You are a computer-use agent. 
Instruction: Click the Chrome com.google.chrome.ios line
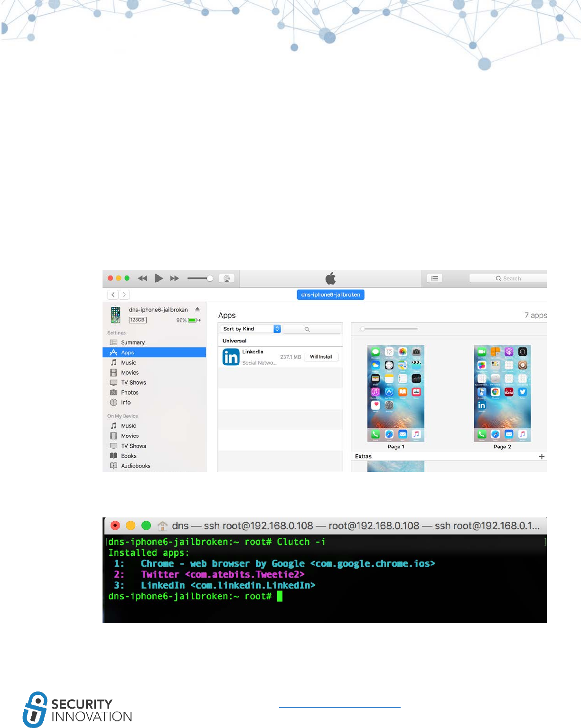click(274, 563)
